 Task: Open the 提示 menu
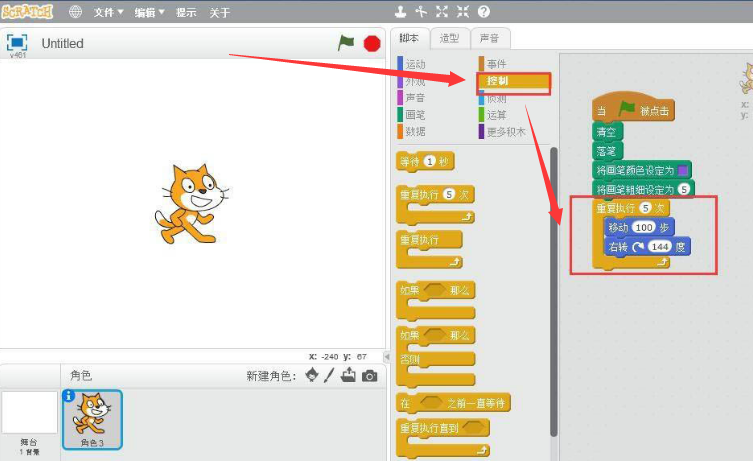point(186,12)
